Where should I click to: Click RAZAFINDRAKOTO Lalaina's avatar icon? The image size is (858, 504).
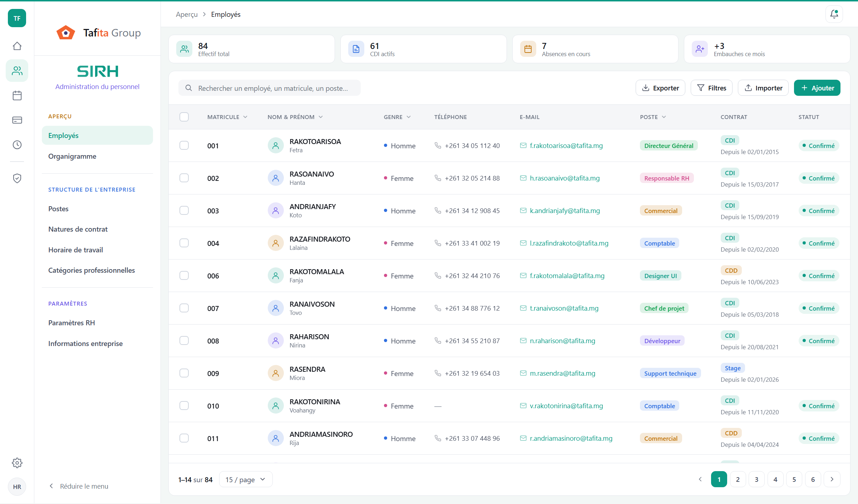[276, 243]
